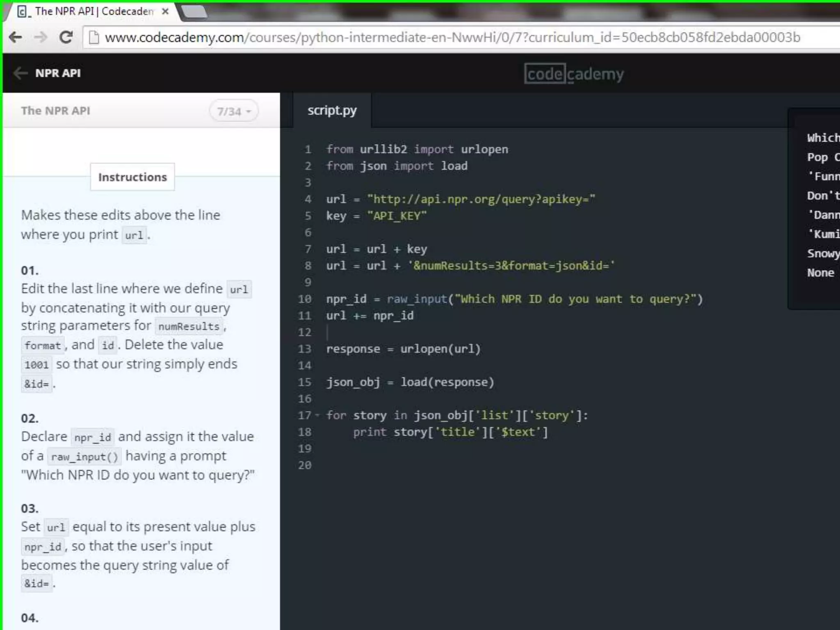This screenshot has height=630, width=840.
Task: Go back using NPR API arrow
Action: [21, 73]
